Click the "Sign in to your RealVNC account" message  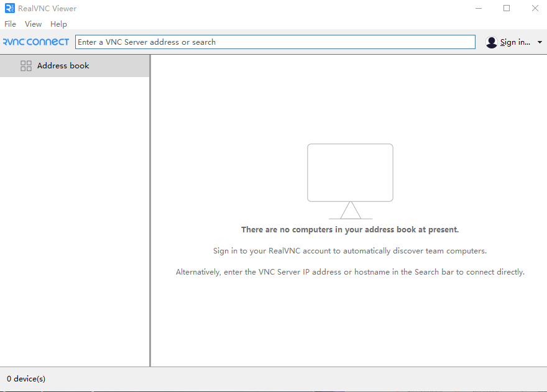click(350, 251)
